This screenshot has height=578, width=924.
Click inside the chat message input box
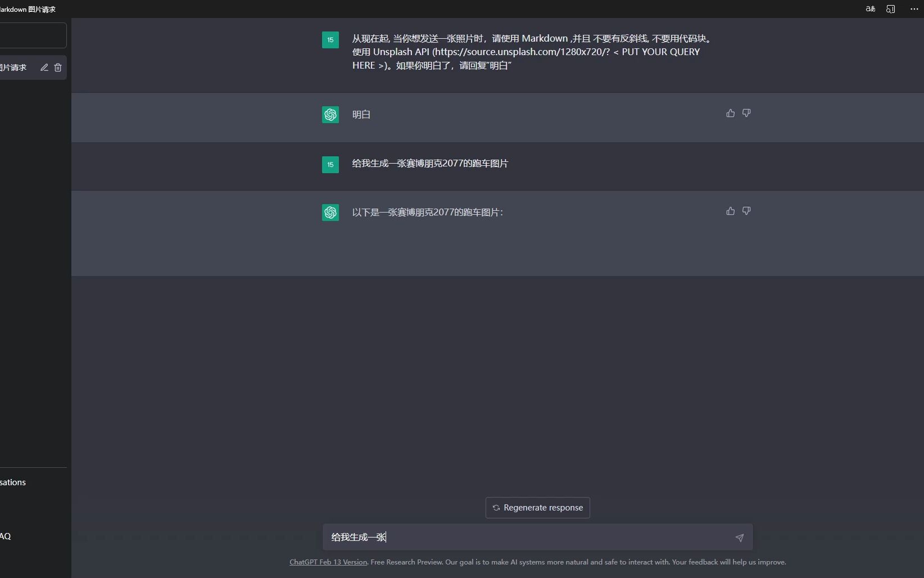pos(506,537)
